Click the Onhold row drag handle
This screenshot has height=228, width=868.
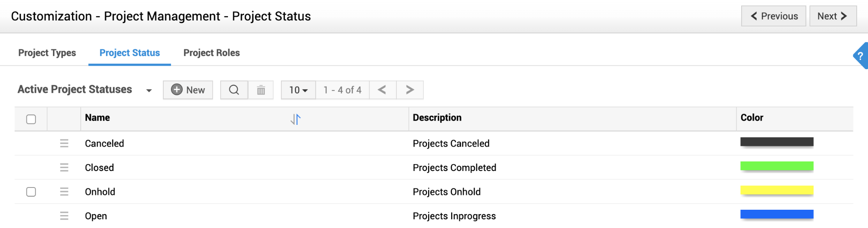coord(64,192)
